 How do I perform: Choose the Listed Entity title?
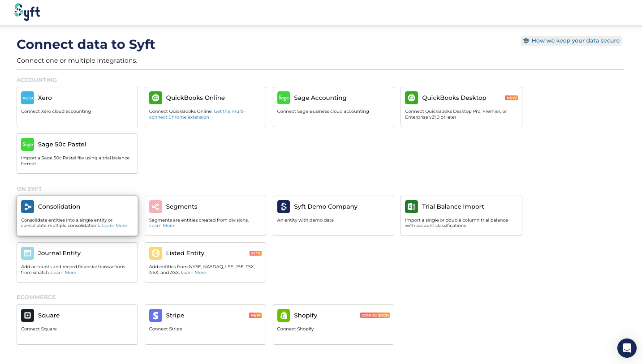(x=185, y=253)
